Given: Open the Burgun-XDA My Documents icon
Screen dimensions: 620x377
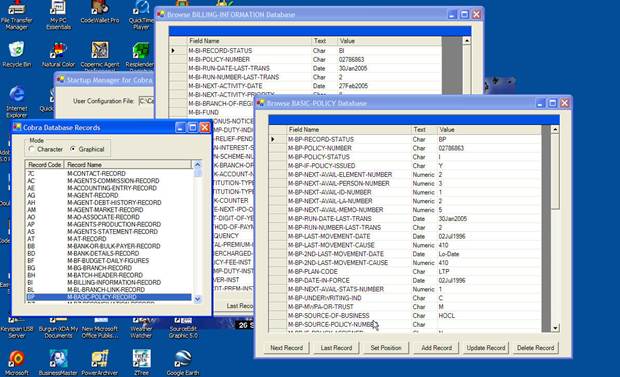Looking at the screenshot, I should [x=58, y=328].
